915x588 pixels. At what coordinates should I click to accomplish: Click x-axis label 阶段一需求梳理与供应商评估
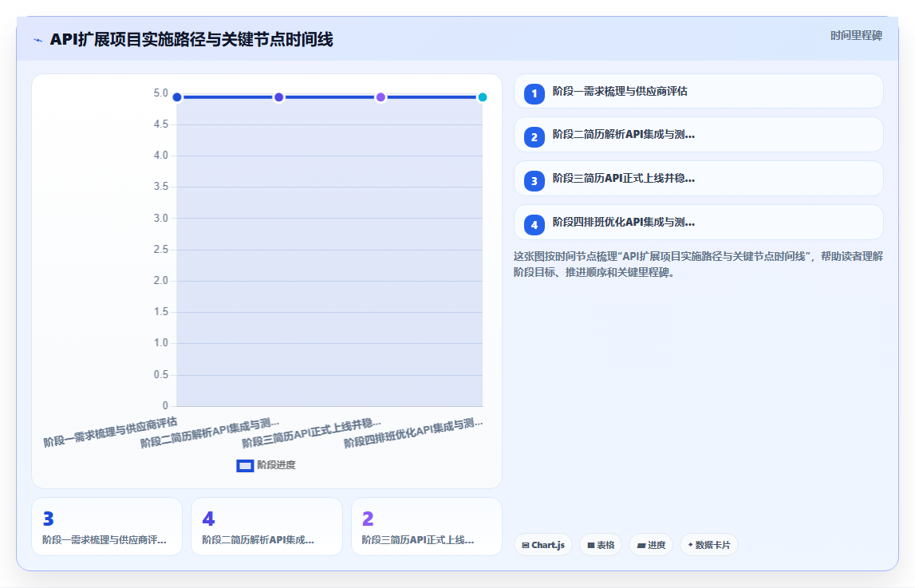click(x=110, y=432)
